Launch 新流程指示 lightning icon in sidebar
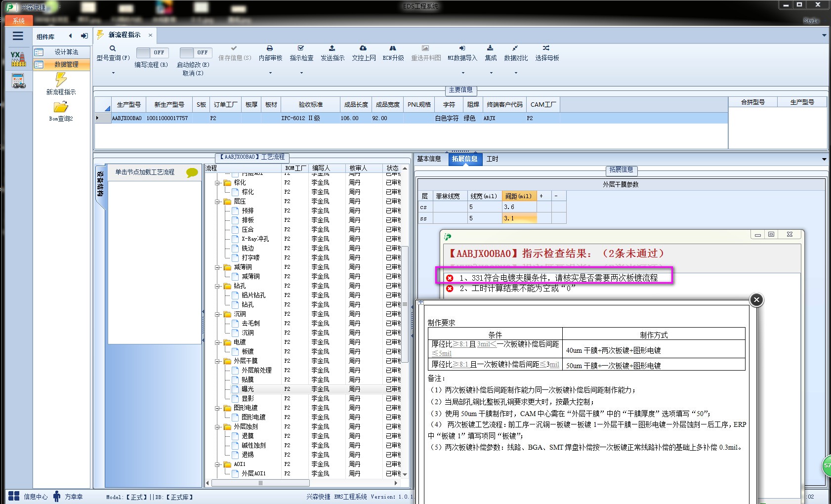Screen dimensions: 831x504 [61, 80]
